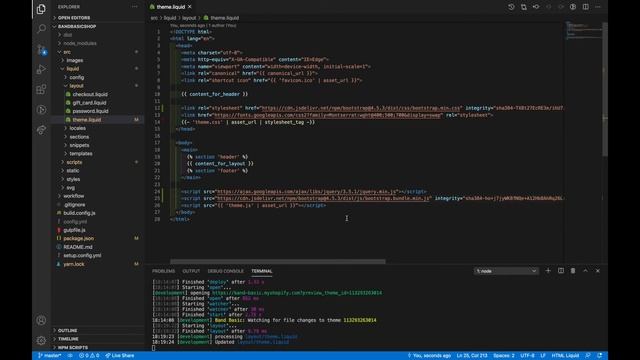Open the Live Share view in the activity bar

point(41,130)
